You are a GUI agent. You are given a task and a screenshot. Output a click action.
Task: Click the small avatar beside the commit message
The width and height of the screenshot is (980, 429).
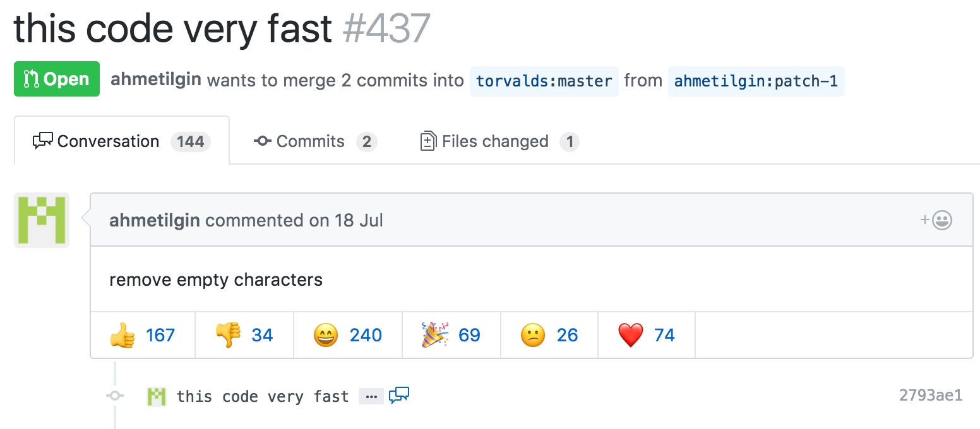click(x=157, y=396)
